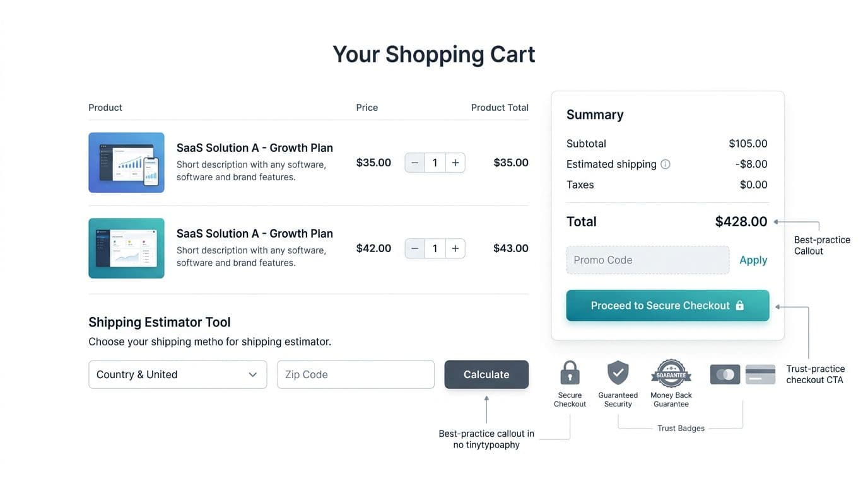Image resolution: width=868 pixels, height=484 pixels.
Task: Click the Calculate shipping button
Action: tap(486, 374)
